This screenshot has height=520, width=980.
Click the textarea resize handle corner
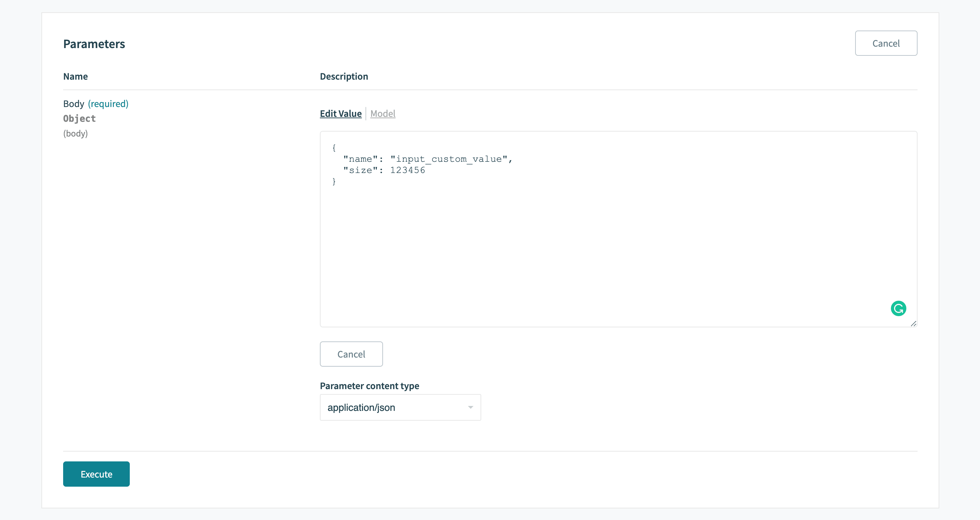click(x=913, y=324)
